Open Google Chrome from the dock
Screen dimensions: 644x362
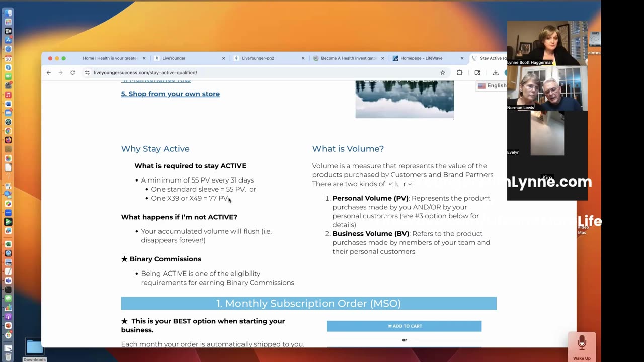[x=8, y=131]
